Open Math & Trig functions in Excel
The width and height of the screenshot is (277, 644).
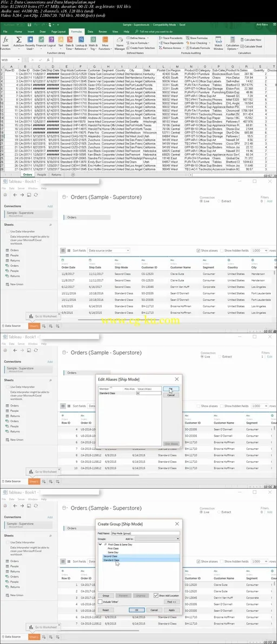pos(93,42)
